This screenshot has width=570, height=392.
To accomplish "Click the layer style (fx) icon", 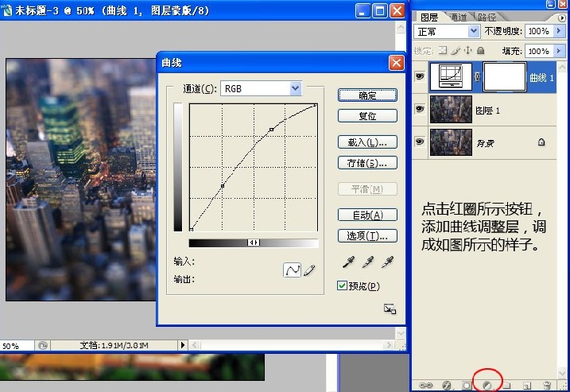I will pyautogui.click(x=447, y=385).
